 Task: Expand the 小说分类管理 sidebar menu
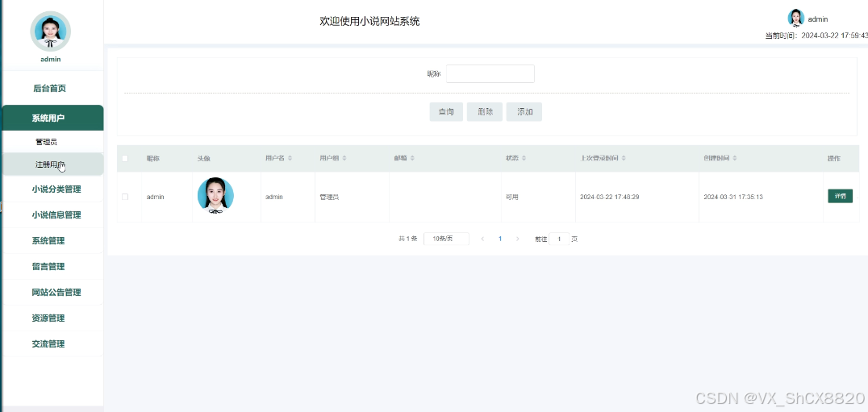click(52, 189)
